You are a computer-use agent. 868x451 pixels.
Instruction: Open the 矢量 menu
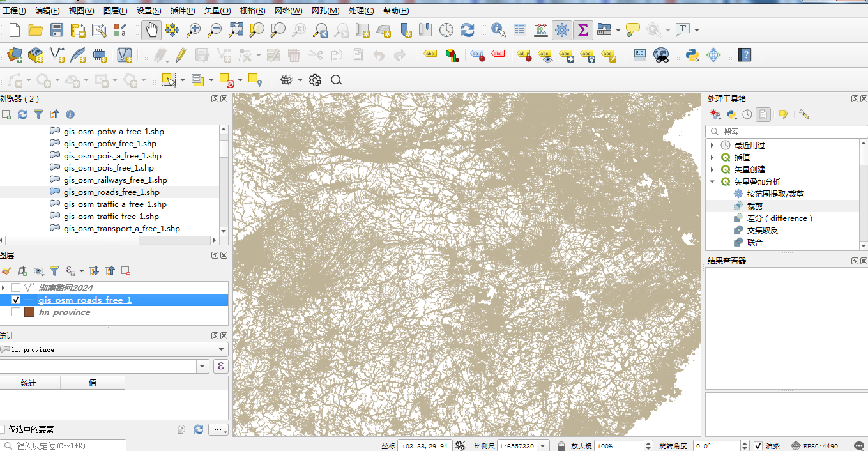(x=218, y=11)
